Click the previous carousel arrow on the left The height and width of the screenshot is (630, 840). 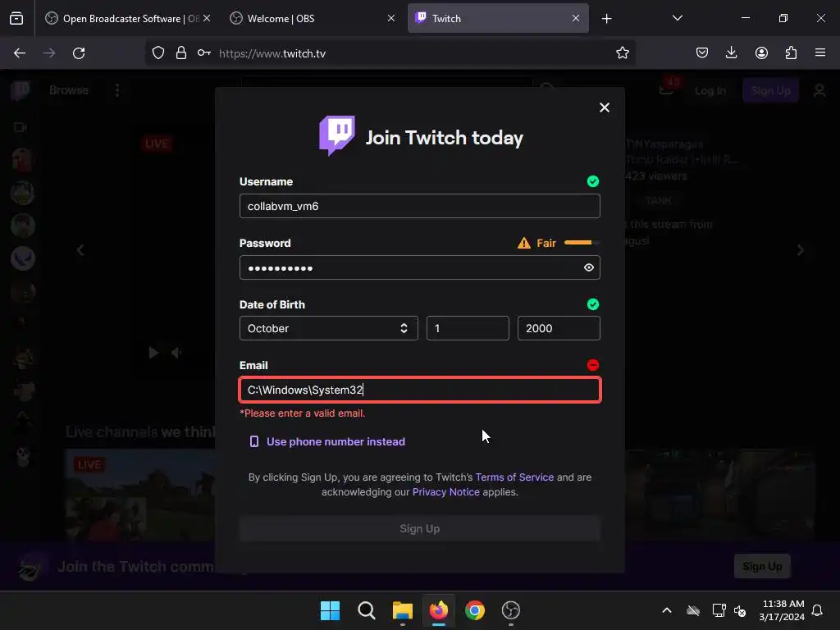click(80, 250)
